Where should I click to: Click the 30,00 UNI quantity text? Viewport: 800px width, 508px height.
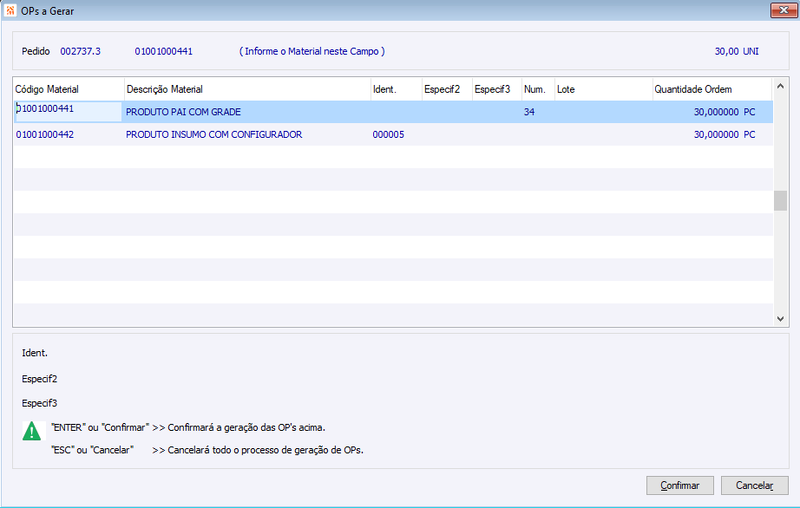(x=737, y=52)
